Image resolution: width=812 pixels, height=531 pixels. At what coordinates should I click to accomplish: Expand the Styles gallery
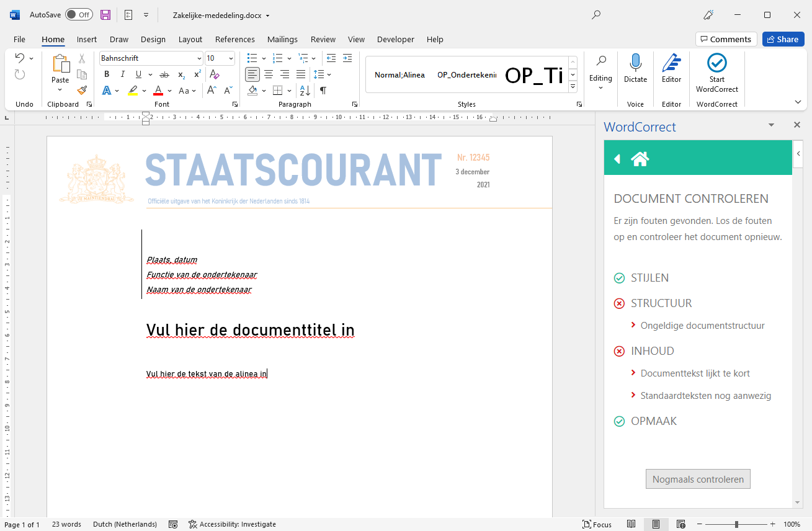(573, 88)
